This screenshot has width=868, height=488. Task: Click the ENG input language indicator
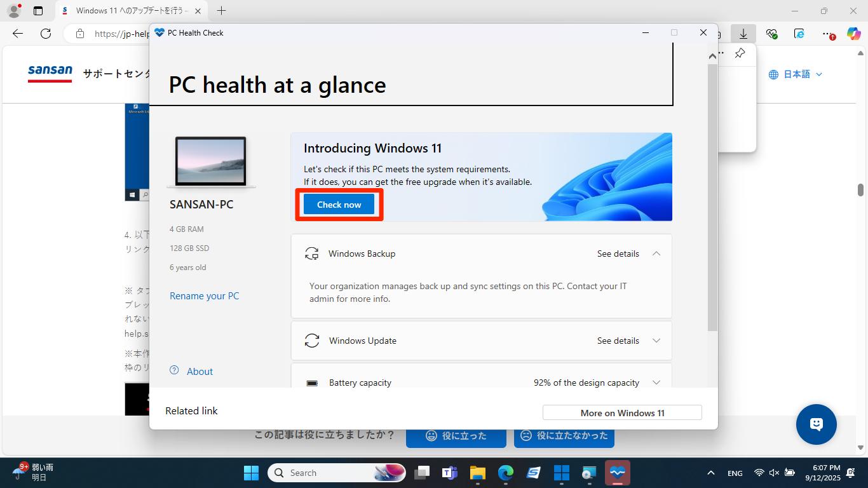[735, 473]
